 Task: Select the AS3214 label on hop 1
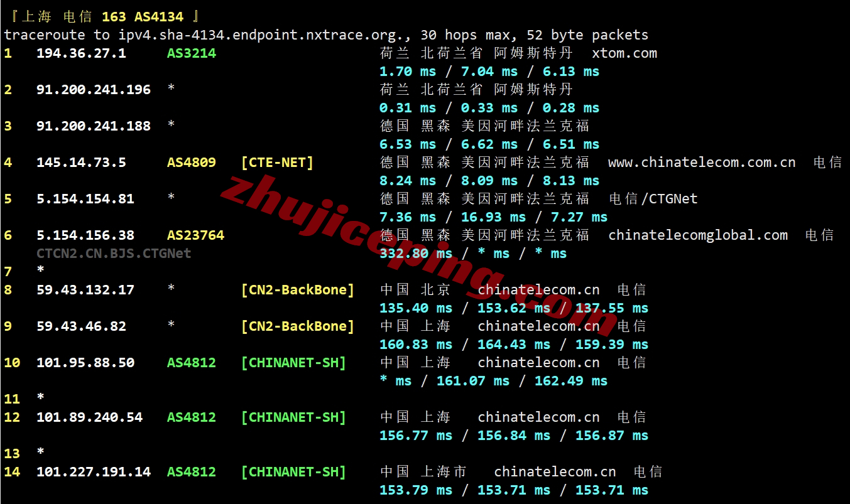(x=192, y=53)
